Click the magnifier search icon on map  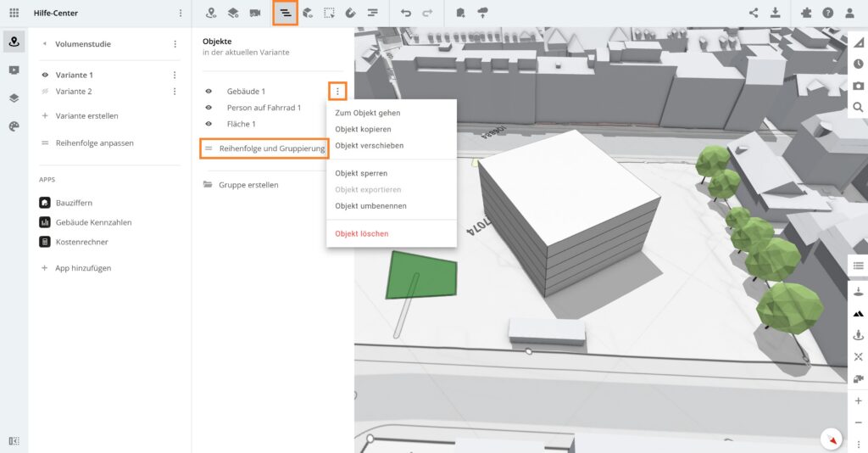tap(858, 108)
